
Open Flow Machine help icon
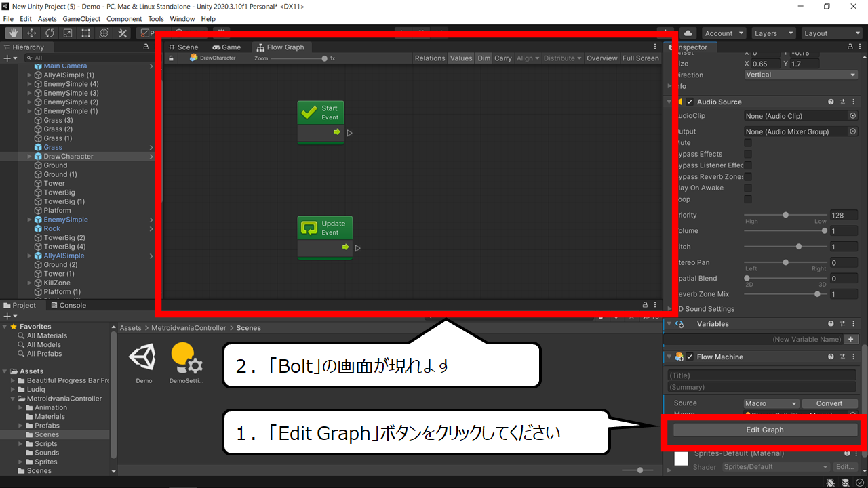click(831, 357)
